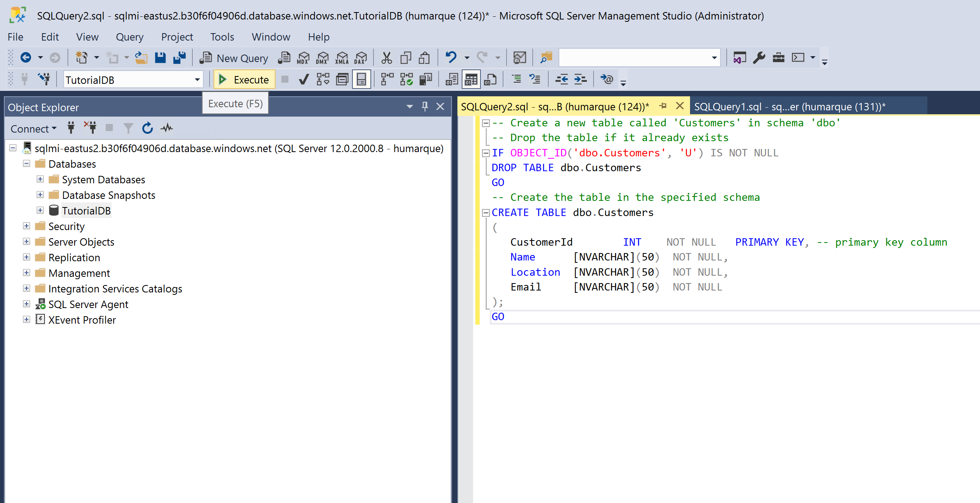
Task: Close the Object Explorer panel
Action: [440, 106]
